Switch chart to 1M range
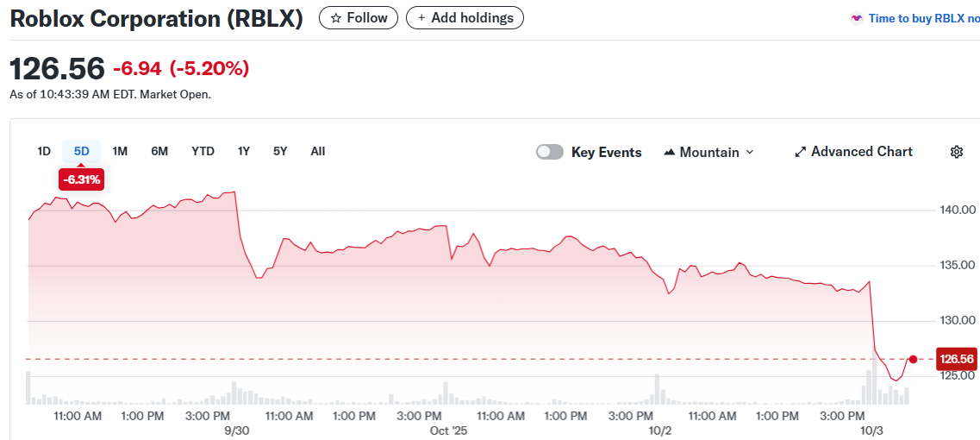980x440 pixels. coord(120,152)
